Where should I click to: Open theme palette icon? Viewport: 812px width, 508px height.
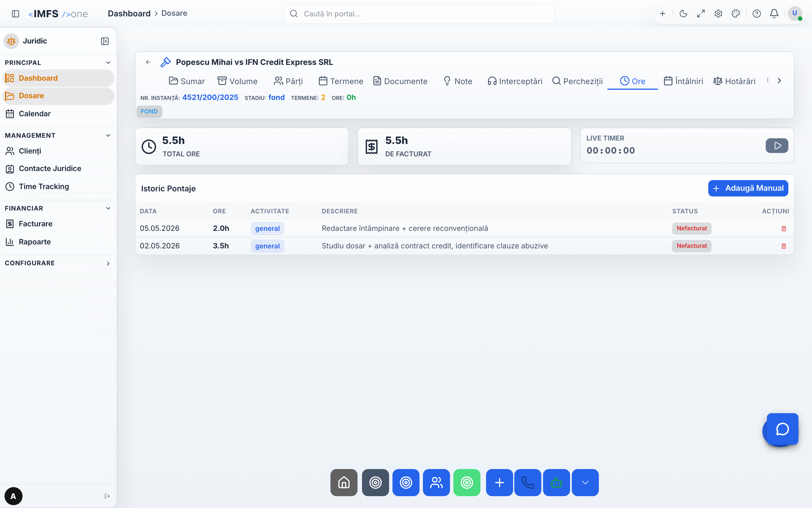(x=736, y=14)
